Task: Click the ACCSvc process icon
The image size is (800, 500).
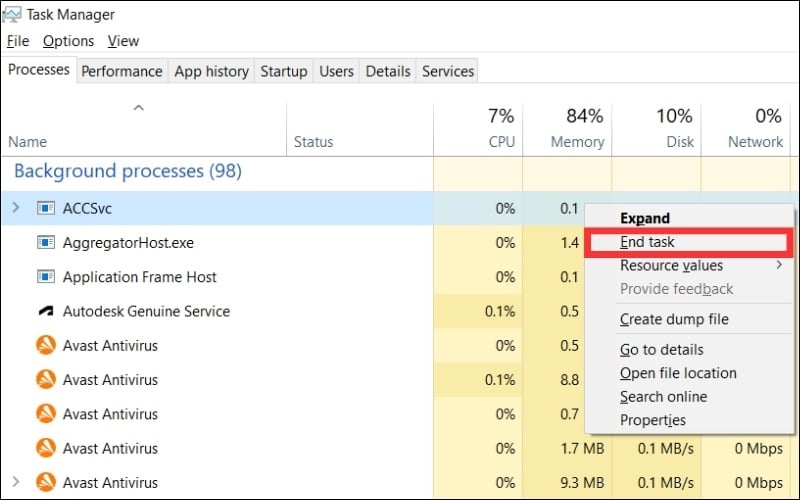Action: (x=45, y=208)
